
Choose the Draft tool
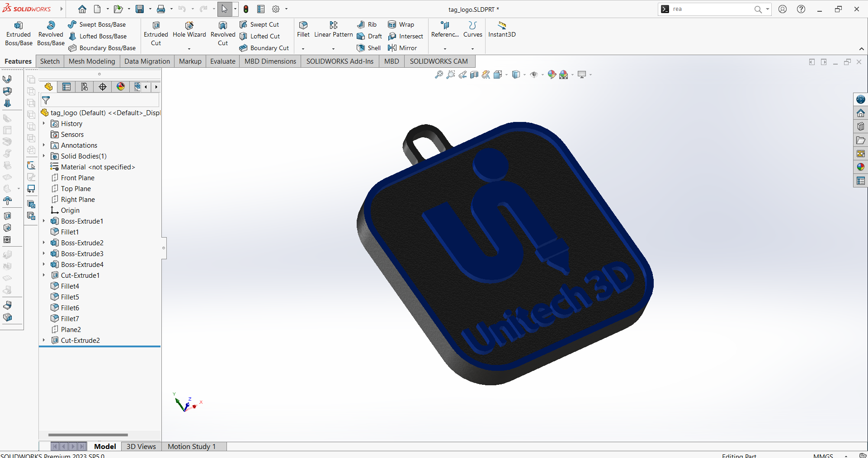(369, 36)
